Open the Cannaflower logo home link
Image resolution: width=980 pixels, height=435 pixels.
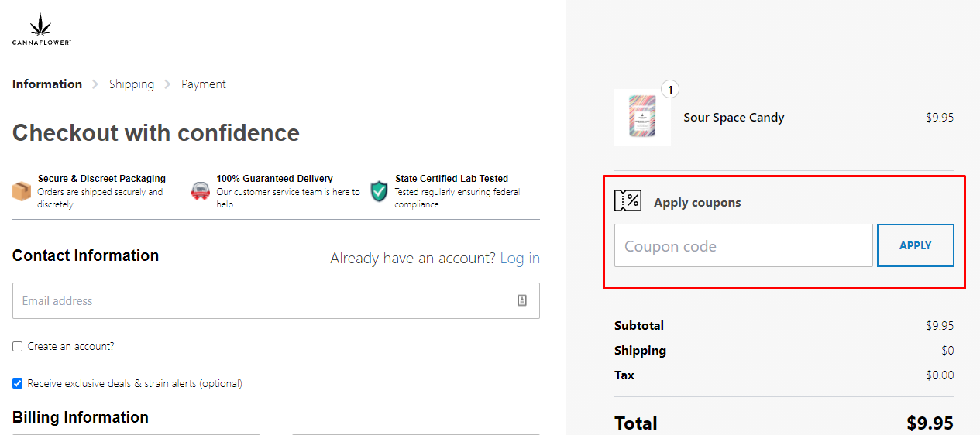pyautogui.click(x=42, y=29)
